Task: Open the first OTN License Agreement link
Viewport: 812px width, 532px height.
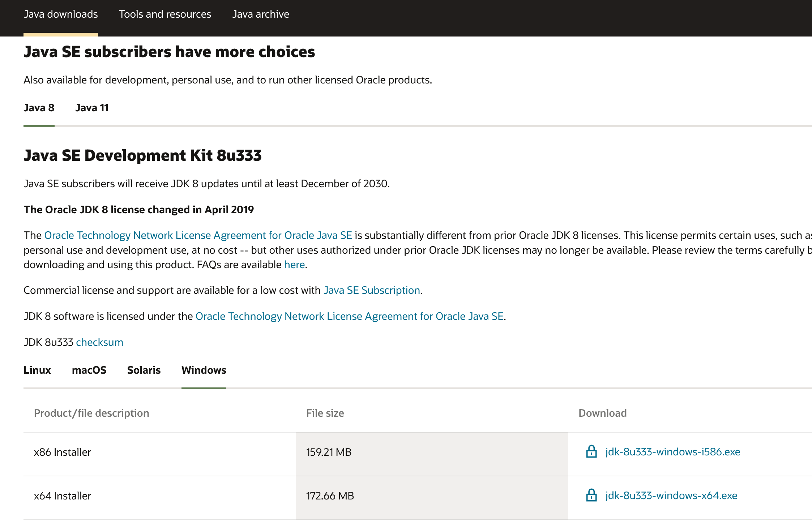Action: click(198, 236)
